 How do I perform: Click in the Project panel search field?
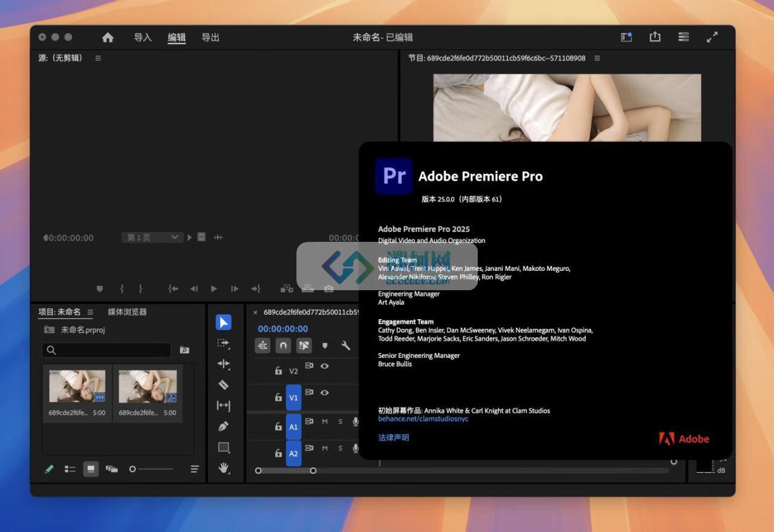(106, 350)
